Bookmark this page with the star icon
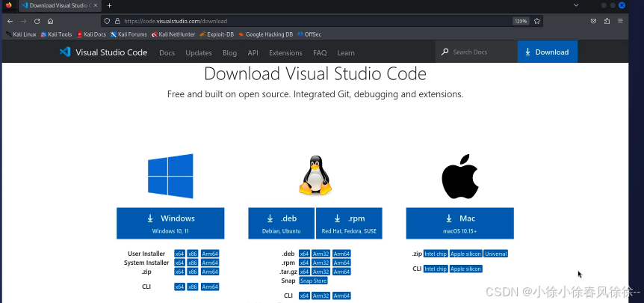Image resolution: width=644 pixels, height=303 pixels. [x=536, y=21]
